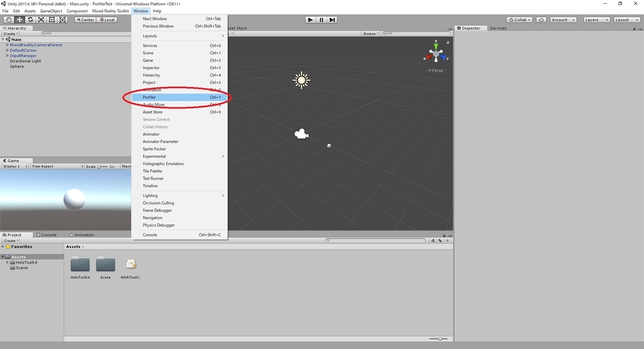Select the WSATestC certificate asset
The height and width of the screenshot is (349, 644).
pos(131,265)
